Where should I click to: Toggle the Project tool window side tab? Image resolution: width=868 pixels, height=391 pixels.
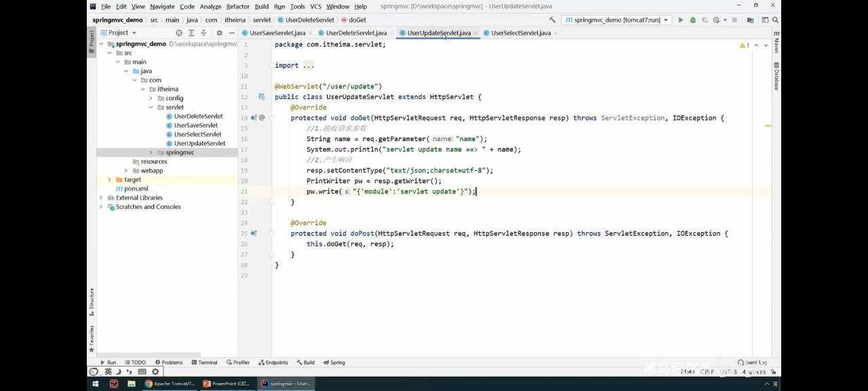pyautogui.click(x=92, y=41)
